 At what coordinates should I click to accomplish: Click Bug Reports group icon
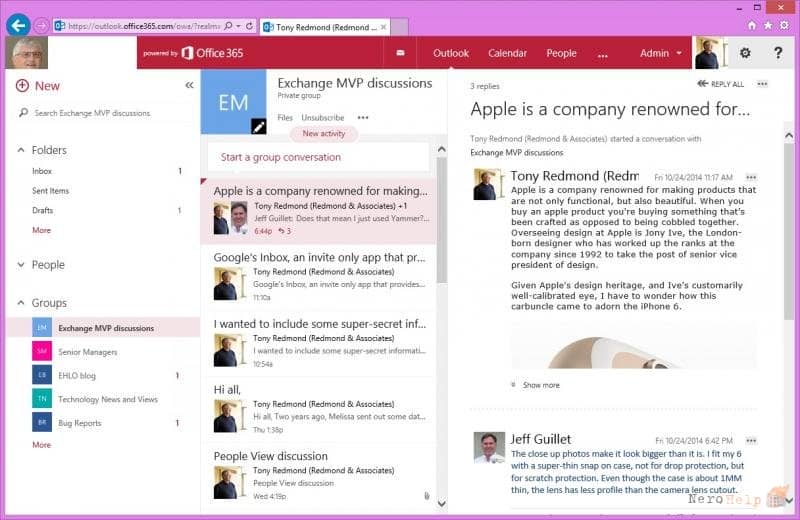click(x=42, y=423)
